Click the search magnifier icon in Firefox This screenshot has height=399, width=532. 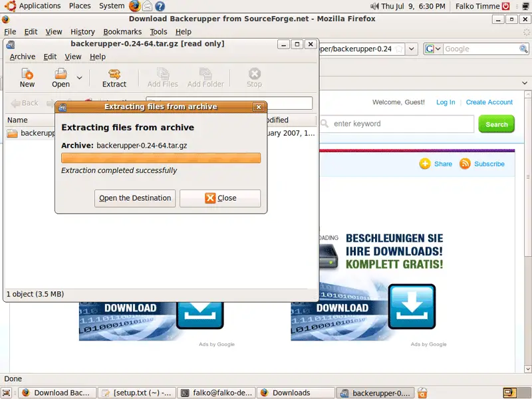523,49
